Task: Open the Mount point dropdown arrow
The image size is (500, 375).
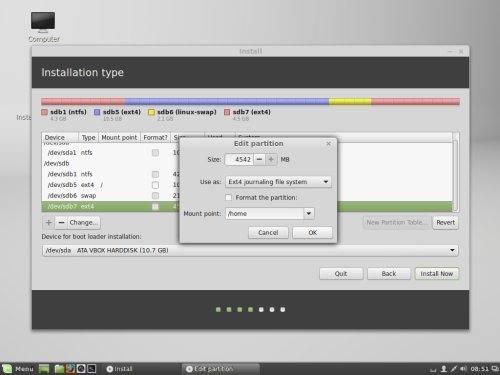Action: 309,213
